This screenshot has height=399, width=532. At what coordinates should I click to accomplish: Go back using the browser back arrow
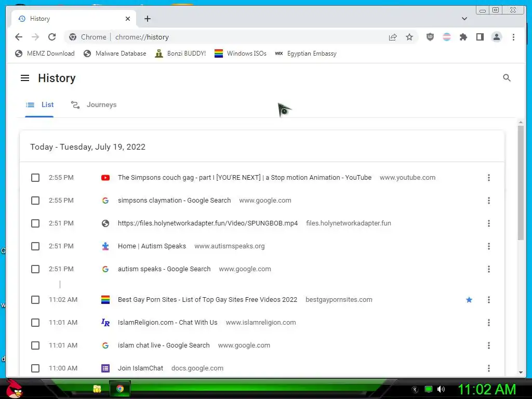[x=19, y=37]
